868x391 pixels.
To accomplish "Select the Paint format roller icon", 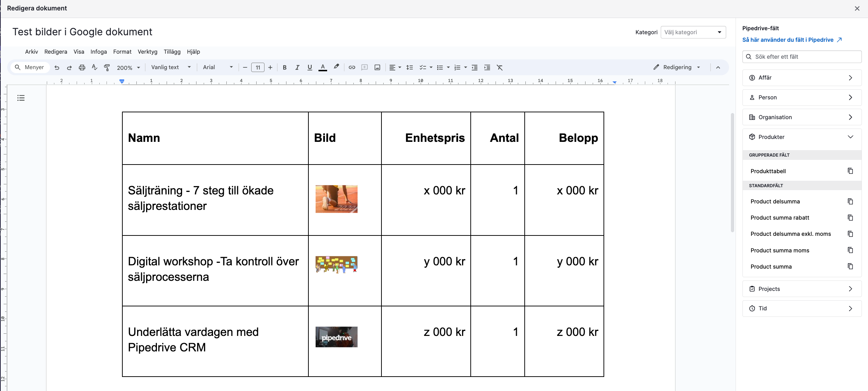I will click(x=107, y=67).
